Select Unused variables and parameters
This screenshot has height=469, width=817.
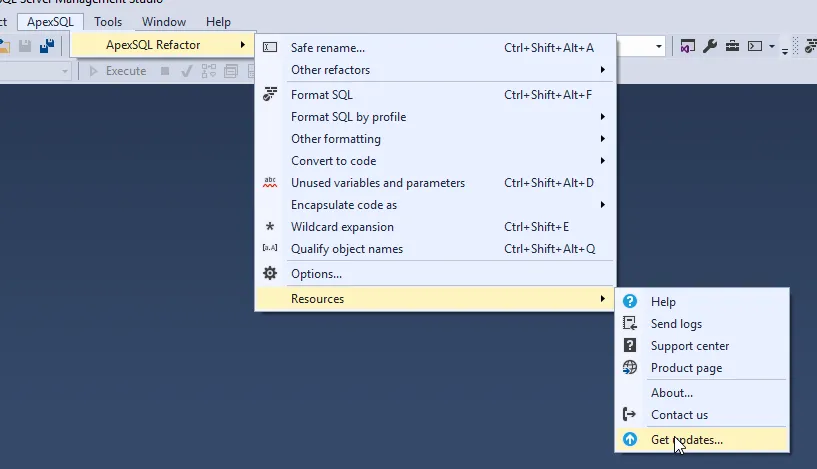click(435, 183)
